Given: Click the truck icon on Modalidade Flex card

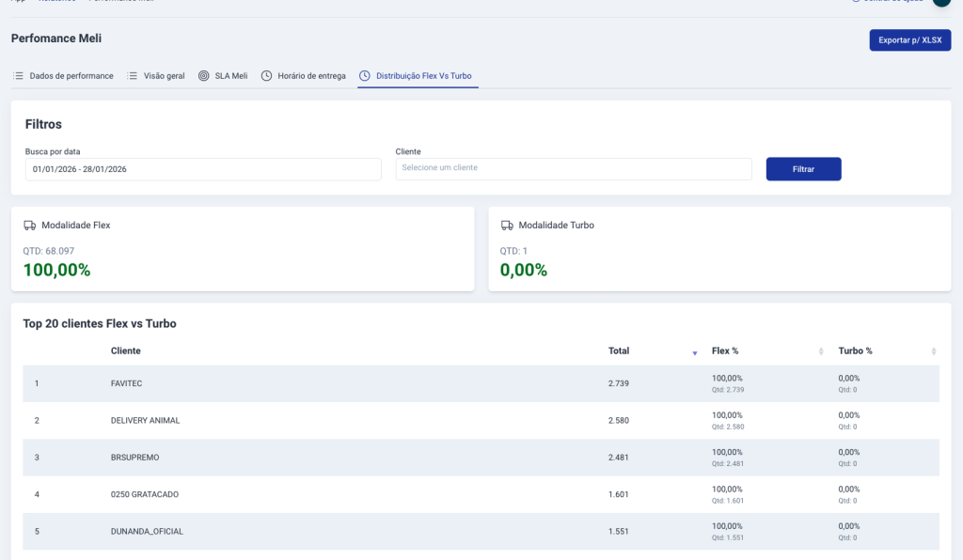Looking at the screenshot, I should [x=30, y=226].
